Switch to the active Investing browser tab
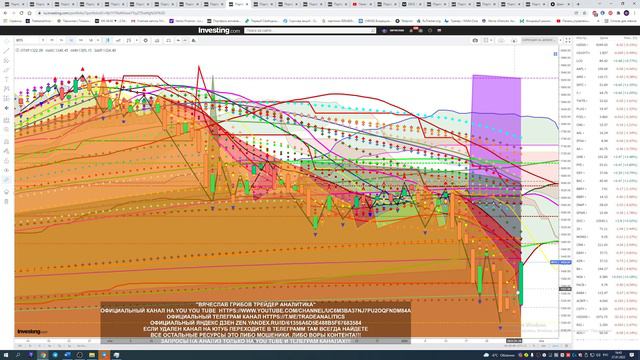This screenshot has width=640, height=360. 239,4
